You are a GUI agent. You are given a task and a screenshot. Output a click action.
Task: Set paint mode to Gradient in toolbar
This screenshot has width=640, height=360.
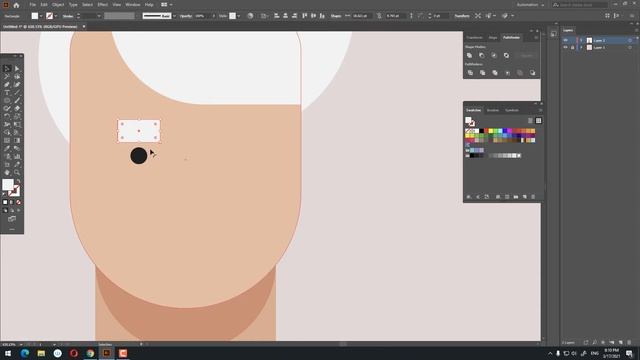12,202
